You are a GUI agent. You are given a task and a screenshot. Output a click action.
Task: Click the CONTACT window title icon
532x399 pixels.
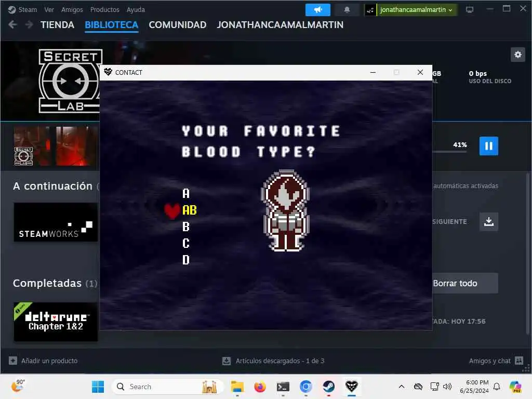coord(108,72)
